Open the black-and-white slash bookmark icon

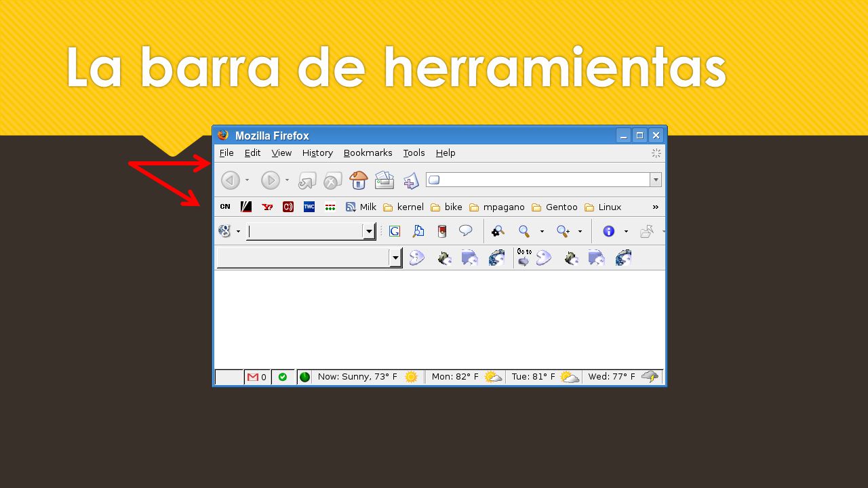(x=246, y=207)
